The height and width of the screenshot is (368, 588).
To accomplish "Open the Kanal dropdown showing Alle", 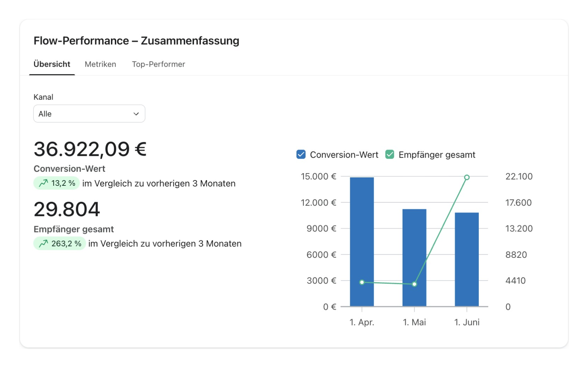I will [x=89, y=114].
